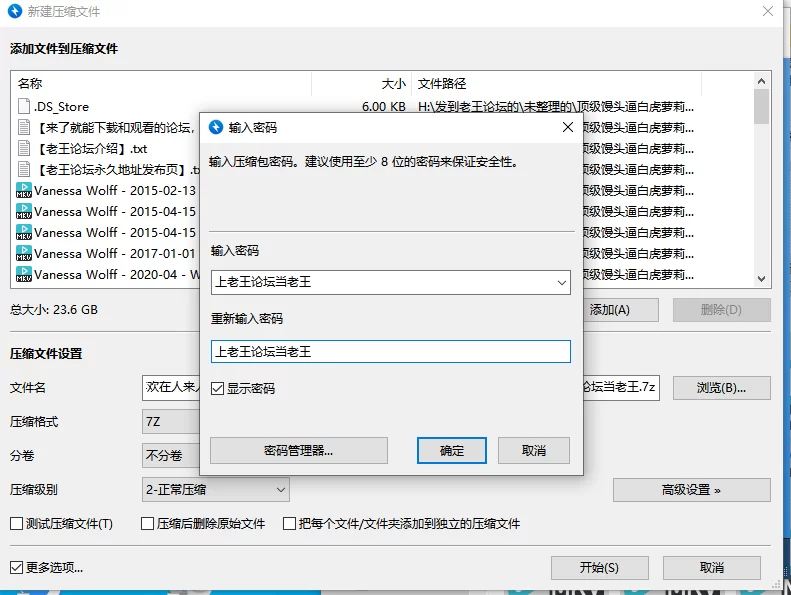791x595 pixels.
Task: Click MKV icon of Vanessa Wolff 2020-04
Action: tap(24, 275)
